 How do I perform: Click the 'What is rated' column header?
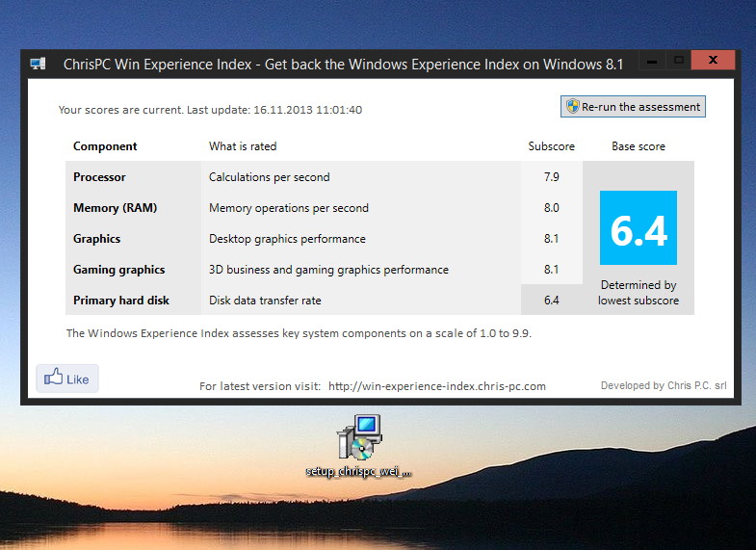point(243,146)
